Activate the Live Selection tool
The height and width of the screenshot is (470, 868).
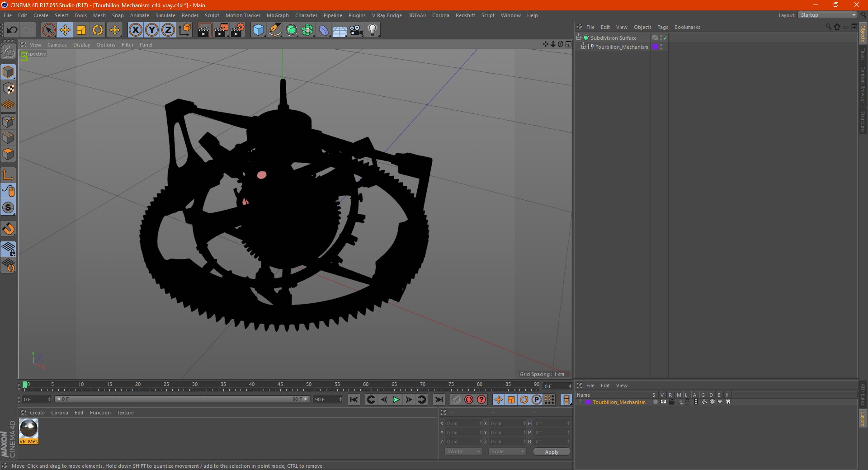48,30
